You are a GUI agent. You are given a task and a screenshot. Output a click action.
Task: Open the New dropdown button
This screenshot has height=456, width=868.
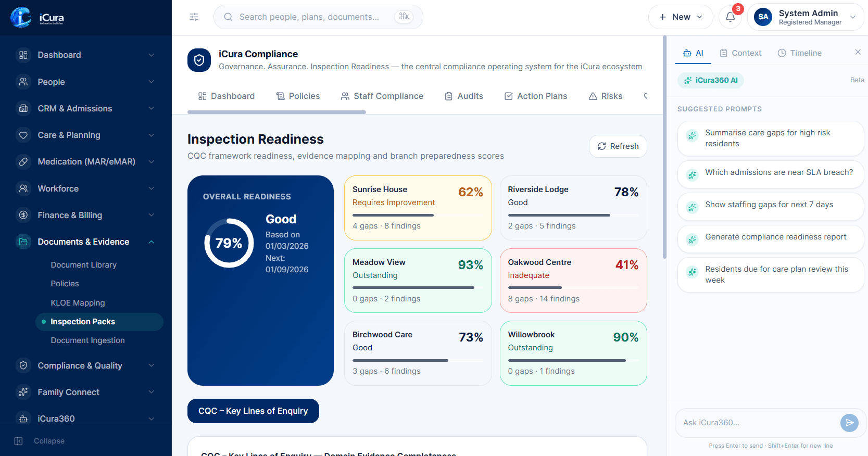pos(681,17)
